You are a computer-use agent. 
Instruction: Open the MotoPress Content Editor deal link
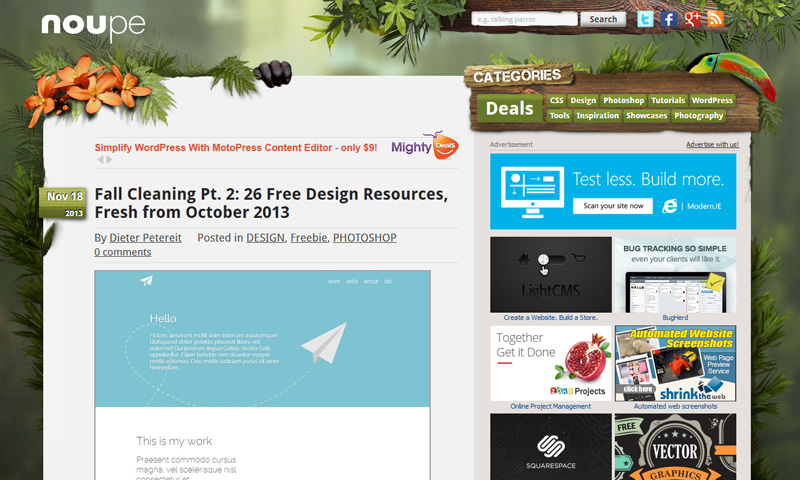tap(236, 148)
